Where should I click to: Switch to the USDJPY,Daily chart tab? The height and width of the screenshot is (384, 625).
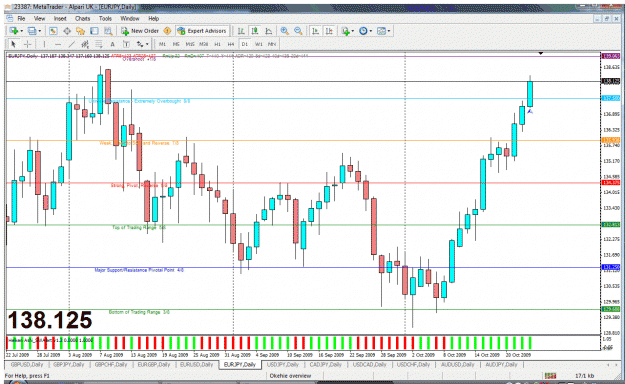click(x=282, y=364)
